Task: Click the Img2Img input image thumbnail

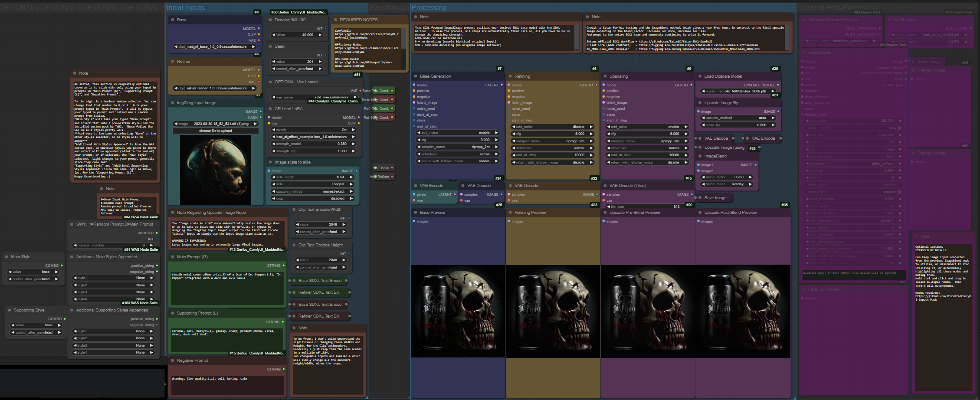Action: point(216,170)
